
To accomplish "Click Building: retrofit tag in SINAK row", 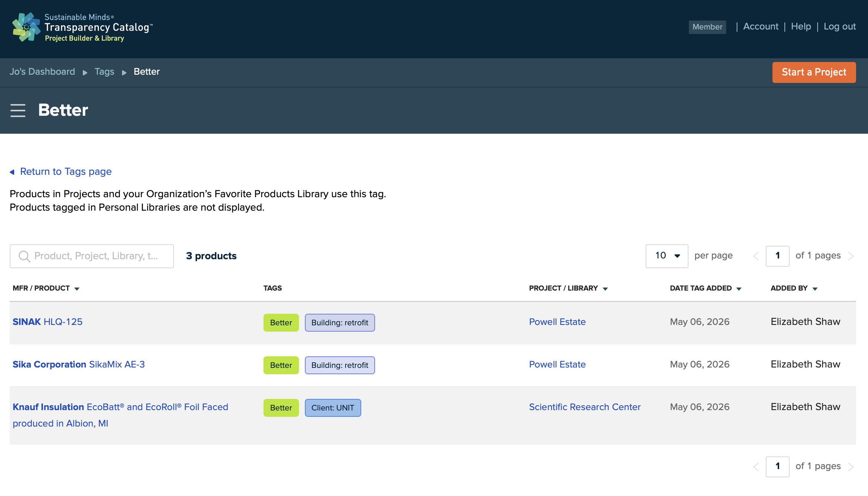I will tap(340, 323).
